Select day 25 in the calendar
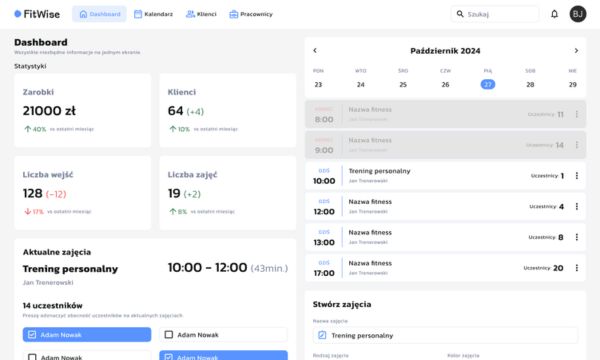 (403, 85)
